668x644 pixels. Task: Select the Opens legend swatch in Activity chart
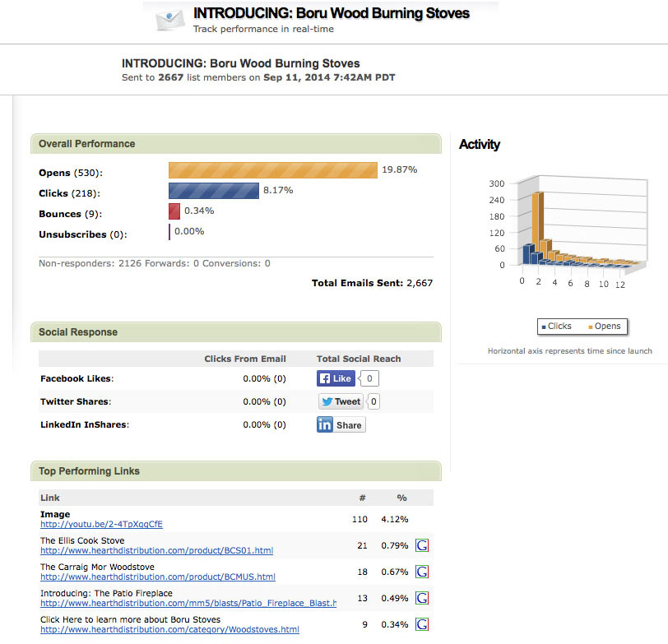coord(590,327)
